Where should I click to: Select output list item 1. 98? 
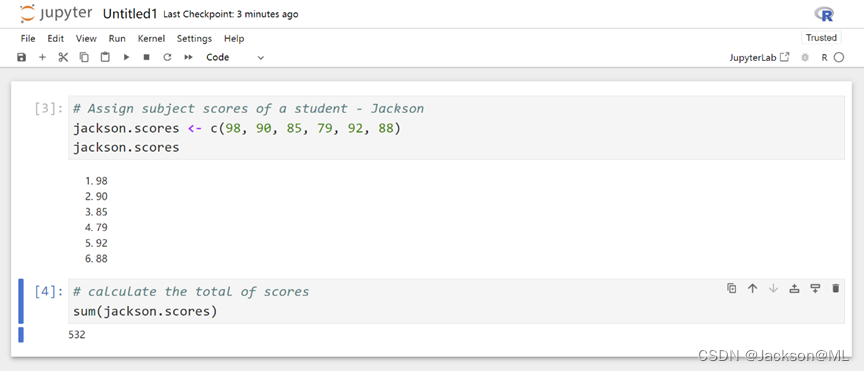(96, 181)
